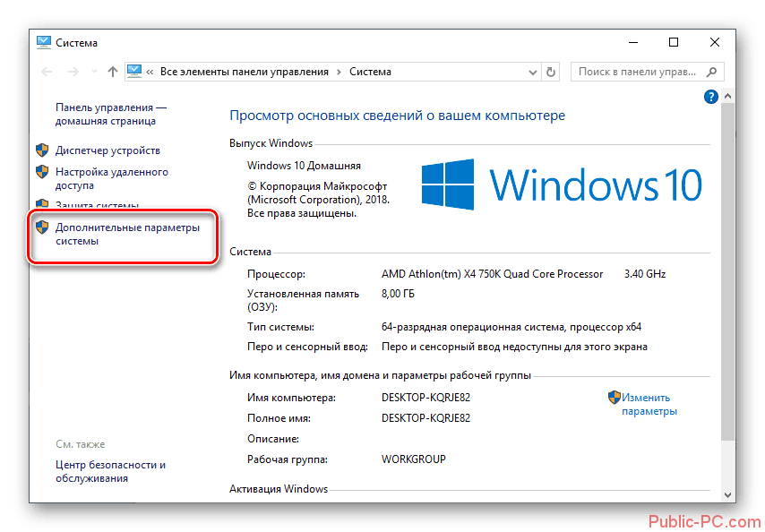
Task: Click Изменить параметры link
Action: [649, 404]
